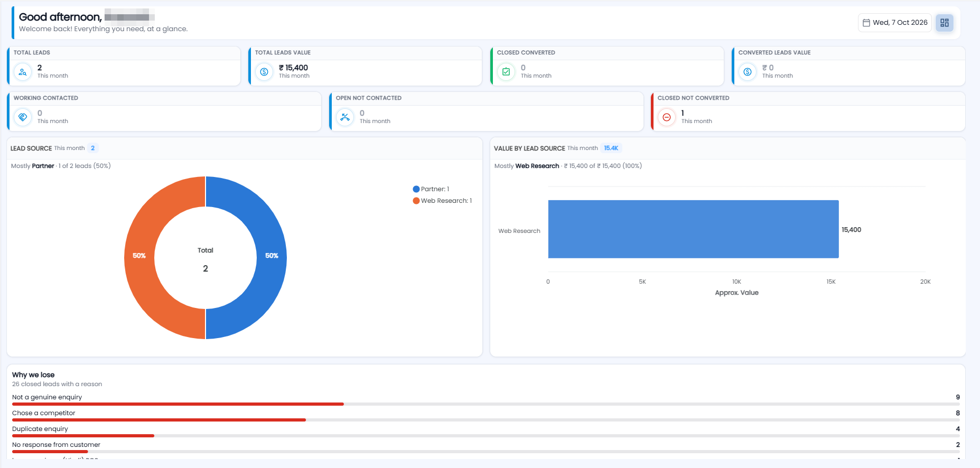This screenshot has height=468, width=980.
Task: Click the Open Not Contacted phone icon
Action: (345, 117)
